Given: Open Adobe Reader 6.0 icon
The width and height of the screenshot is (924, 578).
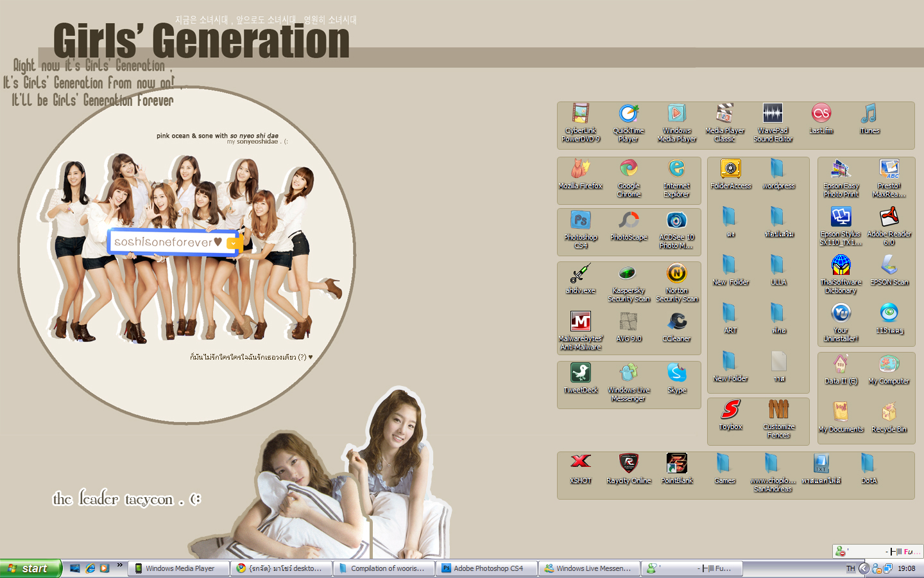Looking at the screenshot, I should [889, 226].
